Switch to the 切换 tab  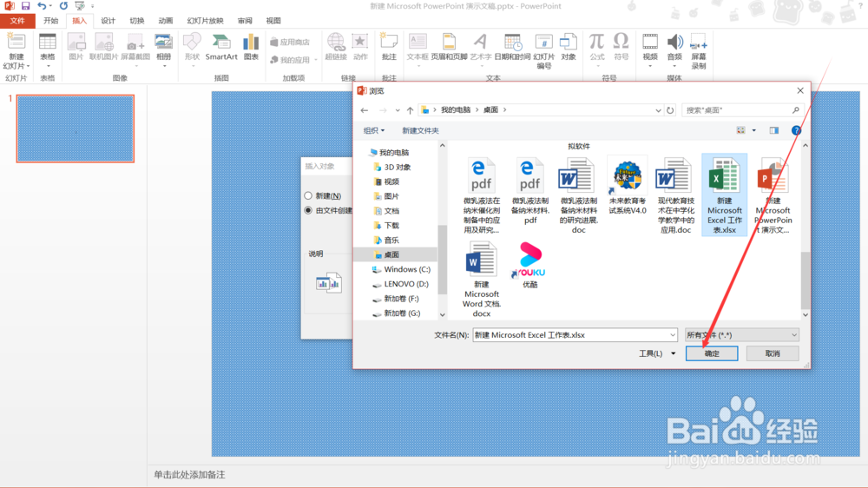tap(137, 21)
